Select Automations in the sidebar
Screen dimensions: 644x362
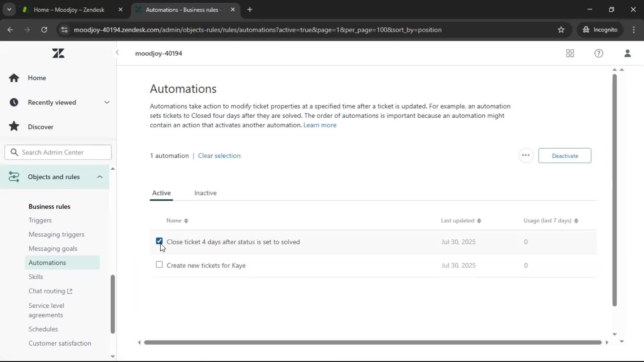click(62, 262)
